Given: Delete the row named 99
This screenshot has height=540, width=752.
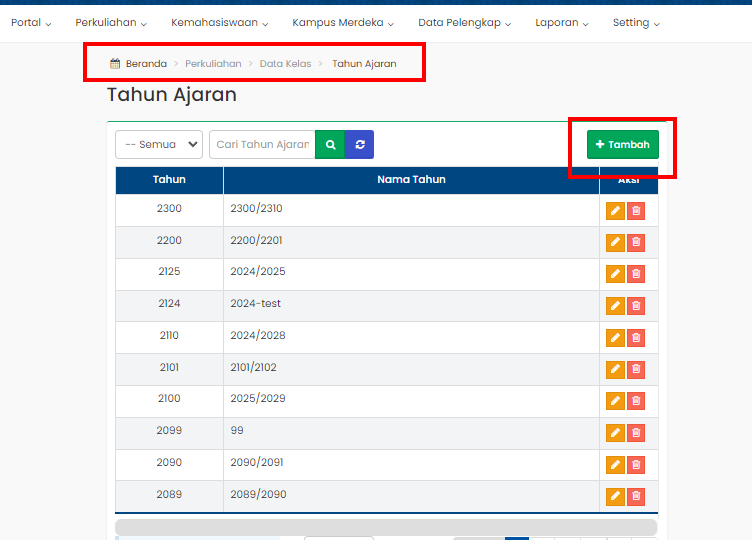Looking at the screenshot, I should pyautogui.click(x=636, y=433).
